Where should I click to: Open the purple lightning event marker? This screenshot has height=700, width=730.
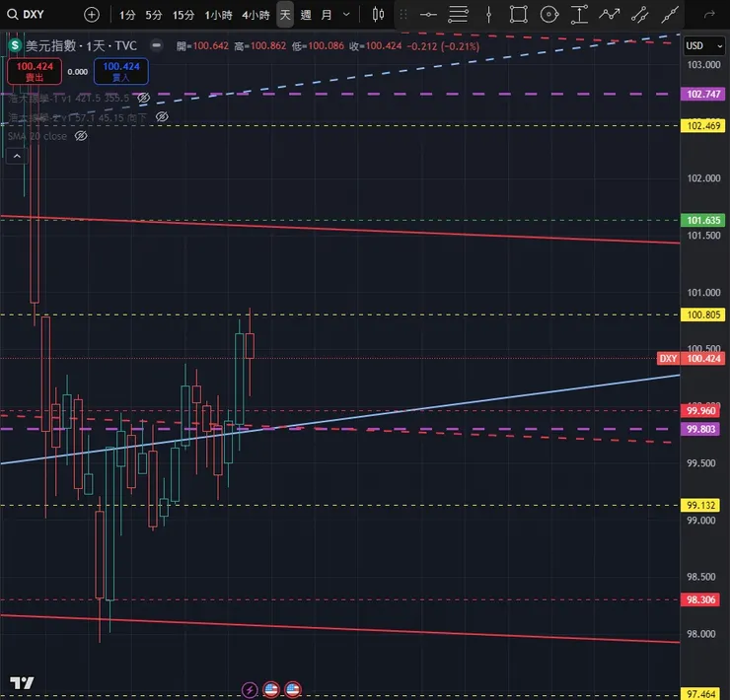click(250, 689)
